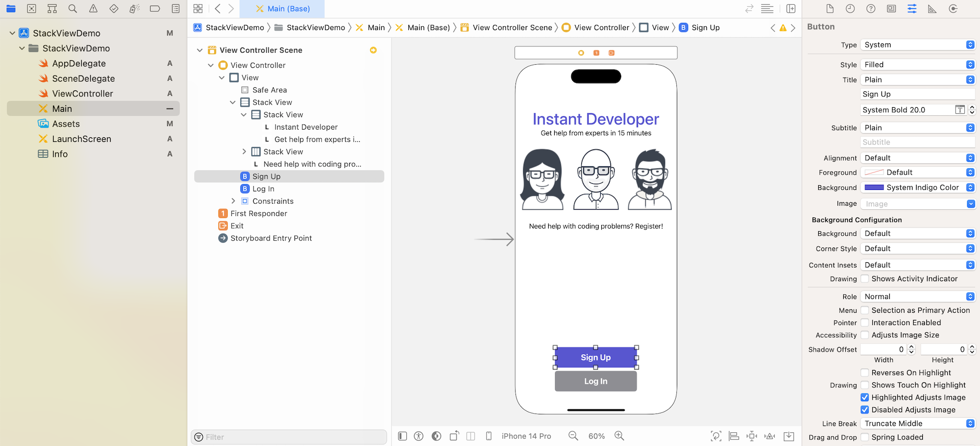Open the Identity inspector icon
This screenshot has height=446, width=980.
pyautogui.click(x=891, y=9)
